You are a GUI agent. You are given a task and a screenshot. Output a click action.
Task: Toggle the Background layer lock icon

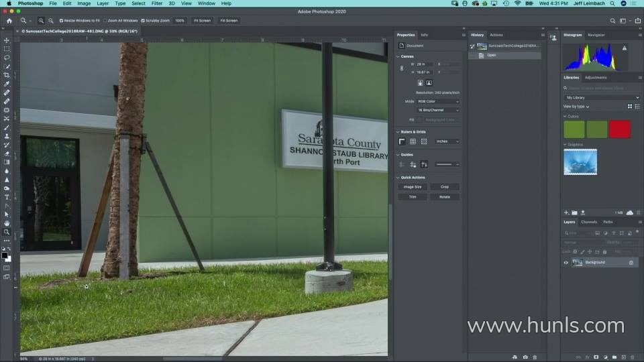pos(631,263)
